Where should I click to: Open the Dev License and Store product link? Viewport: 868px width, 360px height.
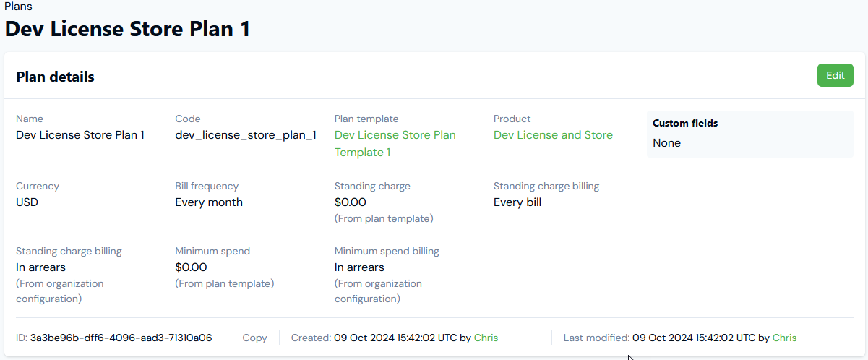coord(553,135)
